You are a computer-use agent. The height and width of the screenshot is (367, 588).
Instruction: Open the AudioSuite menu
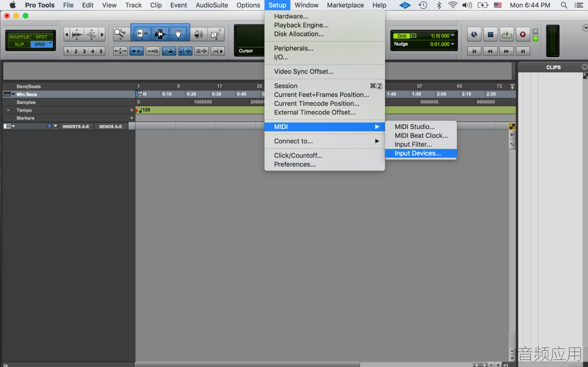click(211, 5)
